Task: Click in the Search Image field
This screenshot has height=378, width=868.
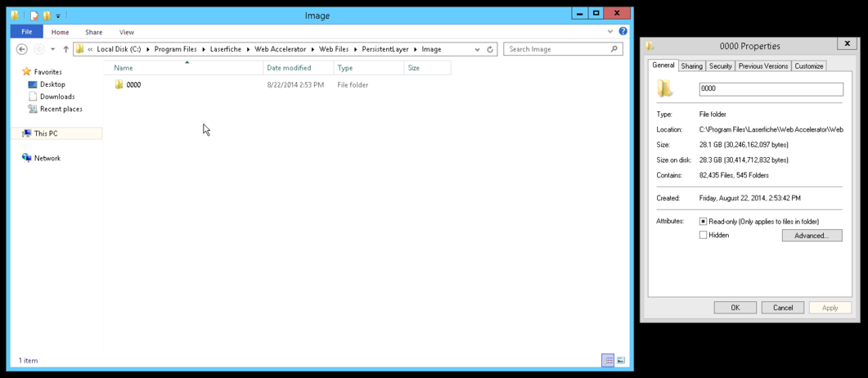Action: [563, 49]
